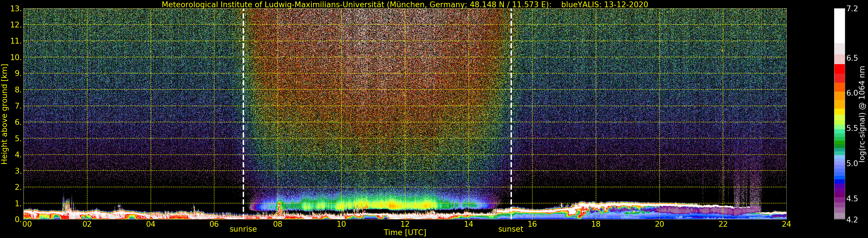Click the '6.5' value on the color scale

pyautogui.click(x=852, y=58)
